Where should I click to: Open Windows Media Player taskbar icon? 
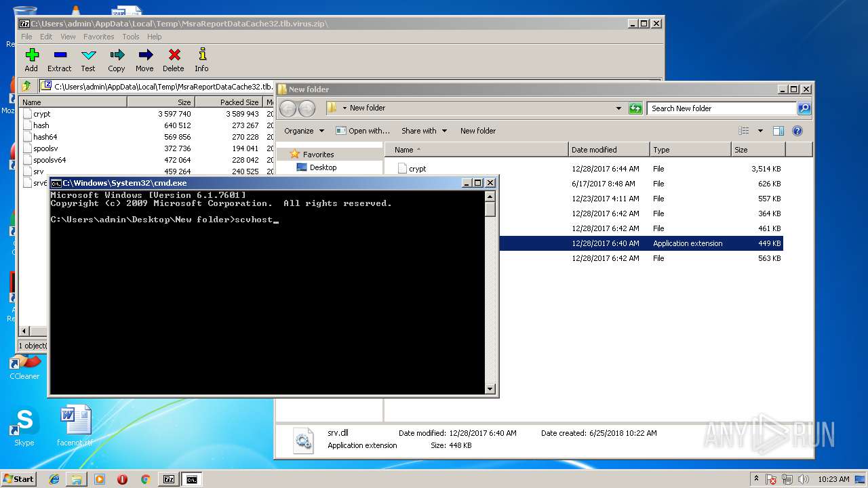point(100,479)
